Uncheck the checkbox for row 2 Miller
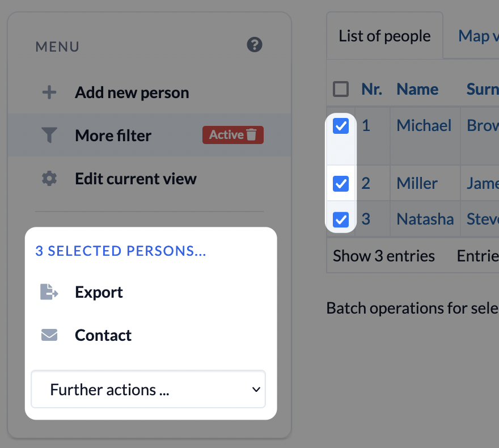 coord(341,184)
